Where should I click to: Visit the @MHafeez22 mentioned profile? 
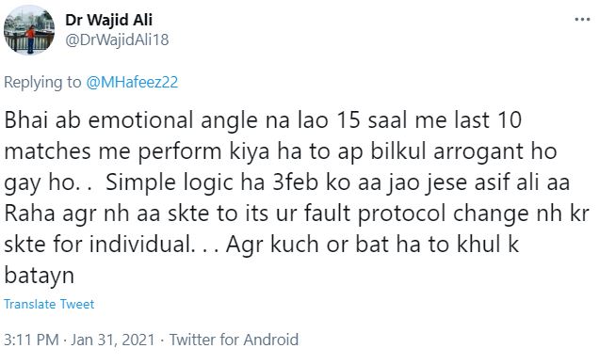point(132,83)
